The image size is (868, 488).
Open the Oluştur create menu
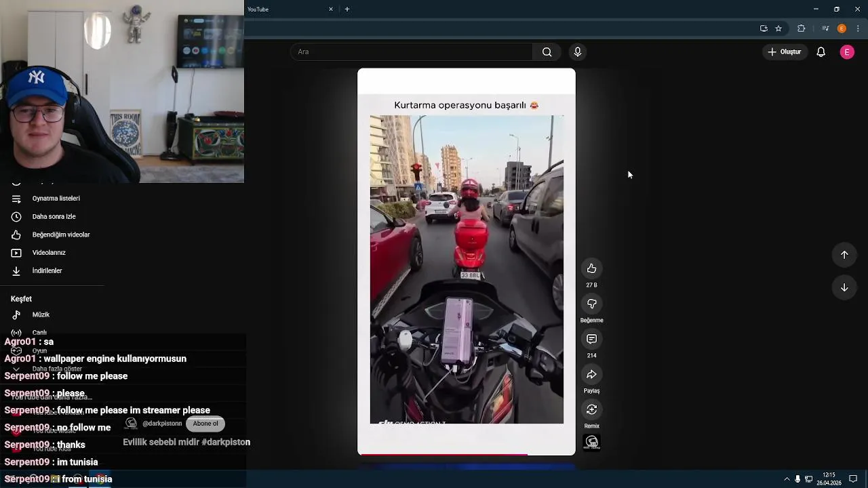tap(785, 52)
